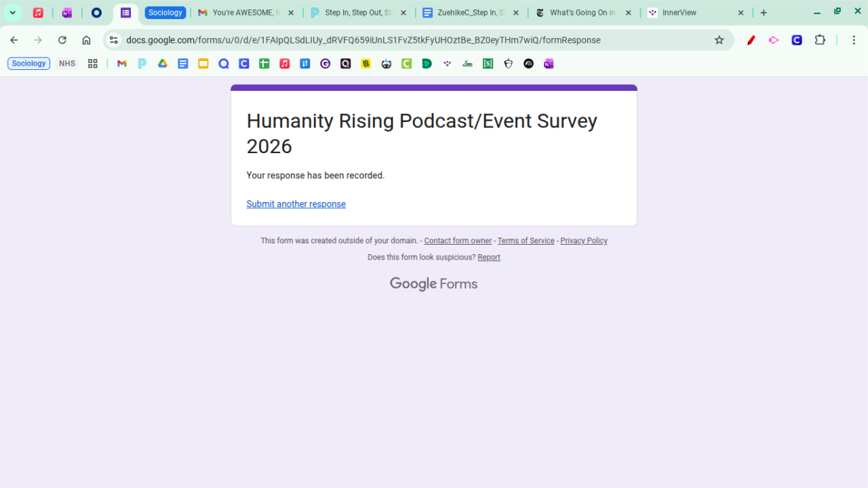
Task: Open the NHS bookmark chip
Action: pos(67,64)
